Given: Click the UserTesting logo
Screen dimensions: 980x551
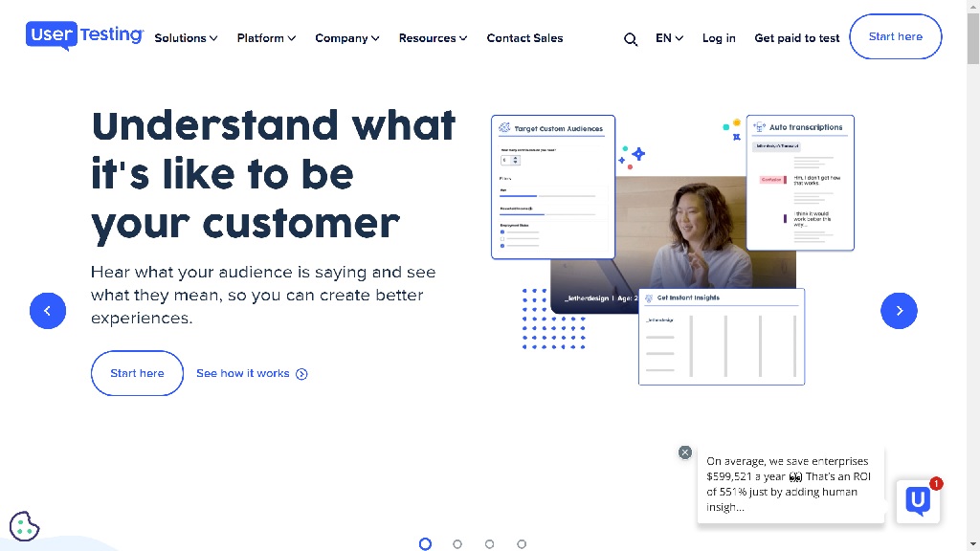Looking at the screenshot, I should (84, 35).
